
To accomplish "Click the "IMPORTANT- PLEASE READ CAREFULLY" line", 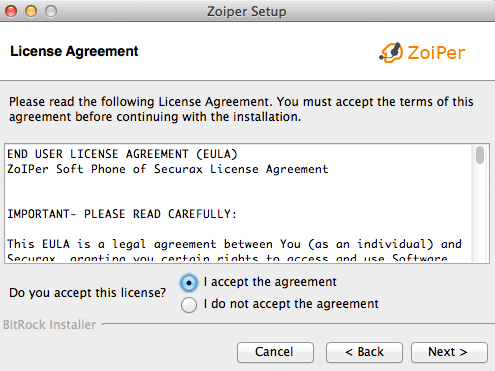I will pyautogui.click(x=122, y=214).
